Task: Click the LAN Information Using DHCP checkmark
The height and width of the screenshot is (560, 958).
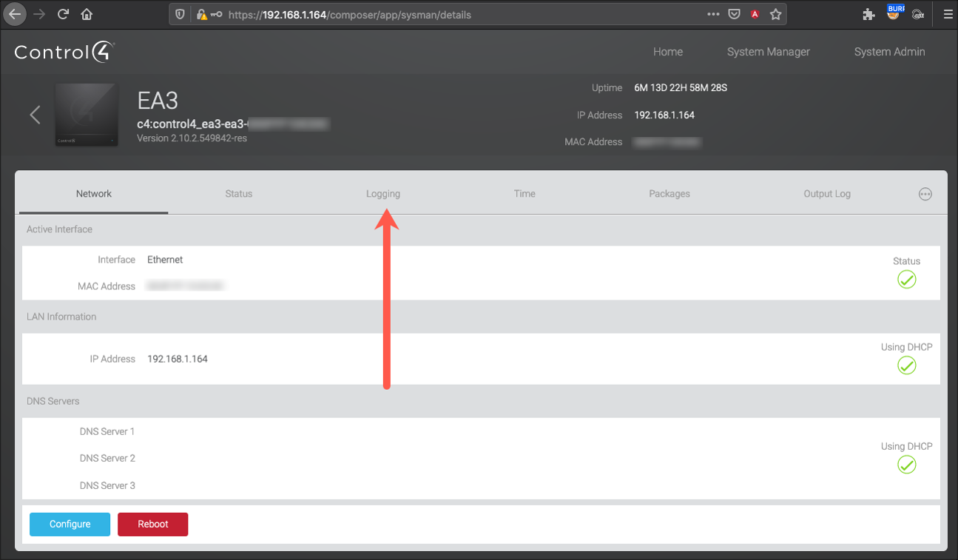Action: [x=906, y=365]
